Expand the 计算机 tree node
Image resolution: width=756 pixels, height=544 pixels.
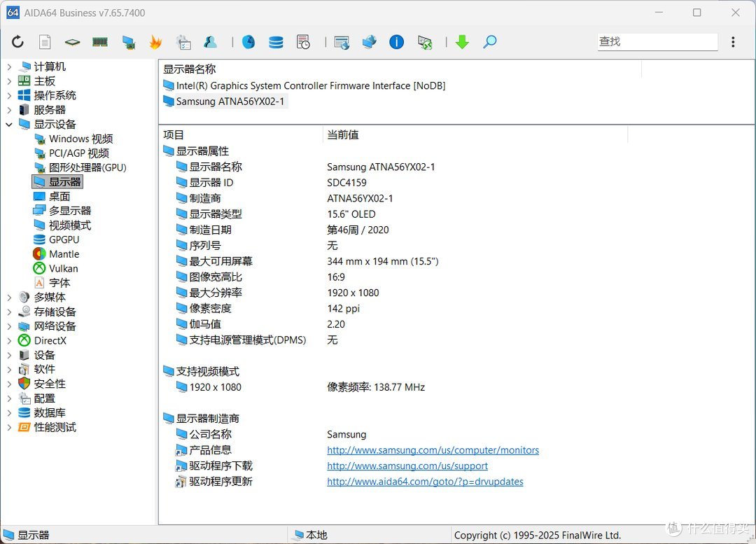coord(9,67)
